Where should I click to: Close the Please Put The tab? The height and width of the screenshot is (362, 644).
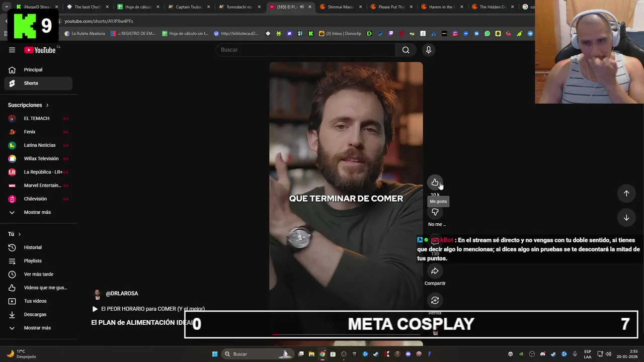(x=411, y=7)
